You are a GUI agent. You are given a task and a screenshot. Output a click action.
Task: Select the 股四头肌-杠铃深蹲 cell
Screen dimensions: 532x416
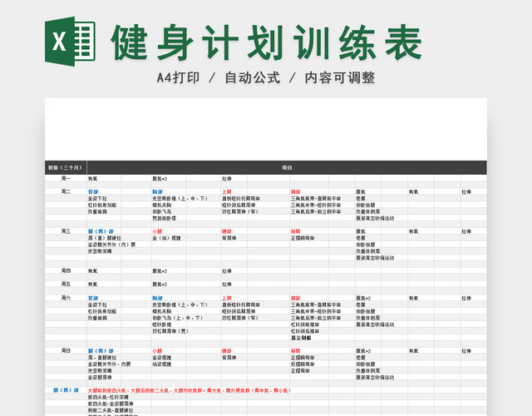(108, 398)
